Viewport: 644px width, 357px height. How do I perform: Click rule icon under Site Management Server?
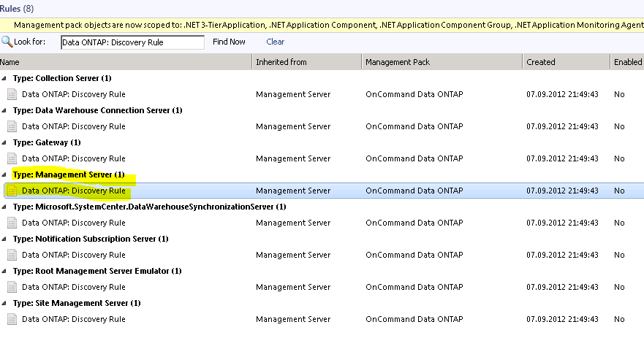tap(12, 319)
